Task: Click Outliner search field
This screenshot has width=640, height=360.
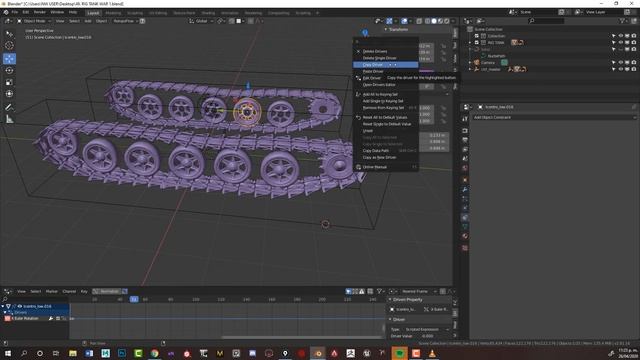Action: [x=546, y=21]
